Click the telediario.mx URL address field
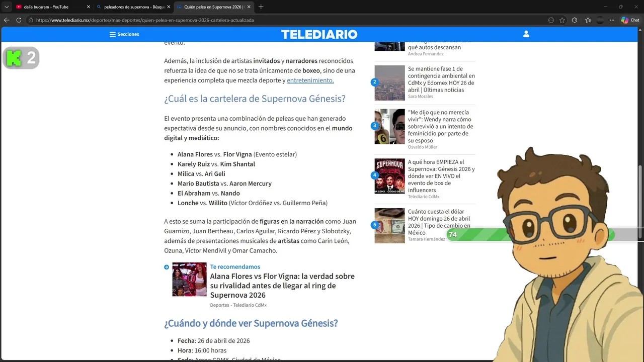This screenshot has height=362, width=644. (145, 20)
